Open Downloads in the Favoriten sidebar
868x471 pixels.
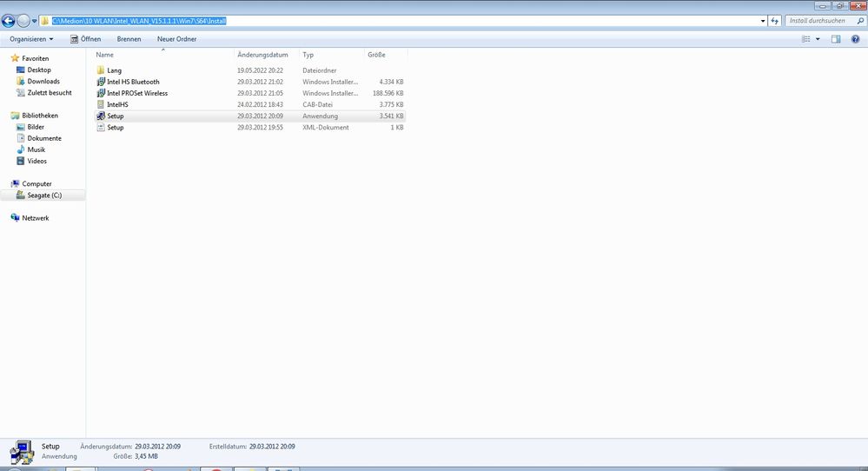[43, 82]
